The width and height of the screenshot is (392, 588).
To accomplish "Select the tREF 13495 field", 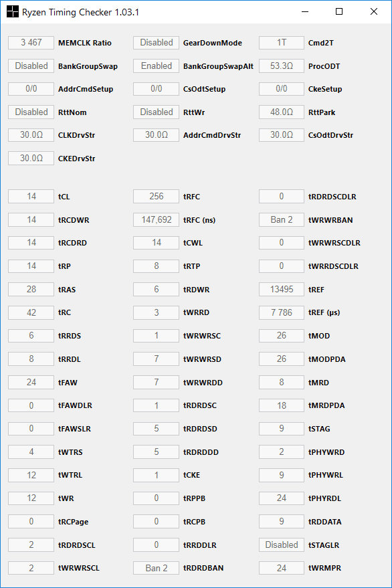I will coord(282,290).
